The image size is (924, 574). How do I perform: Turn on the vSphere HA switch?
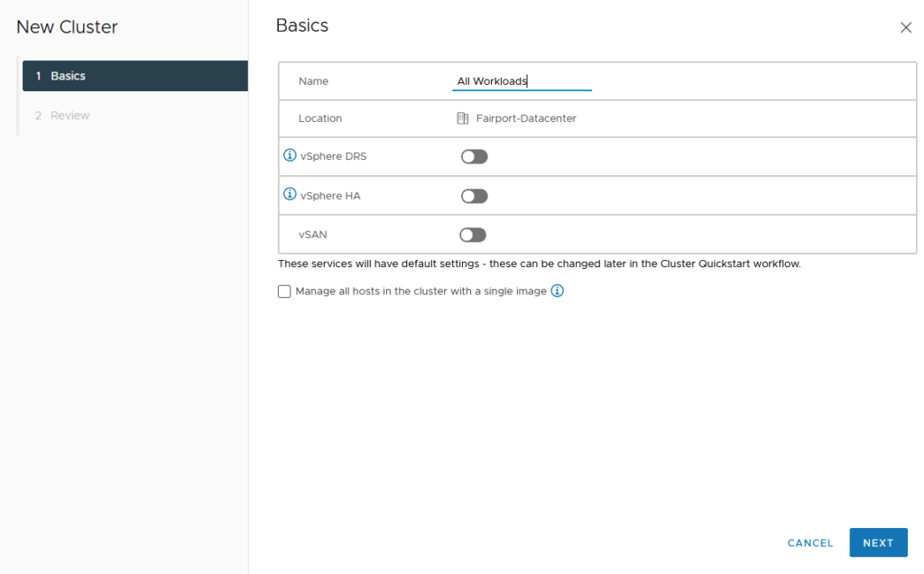pos(474,196)
